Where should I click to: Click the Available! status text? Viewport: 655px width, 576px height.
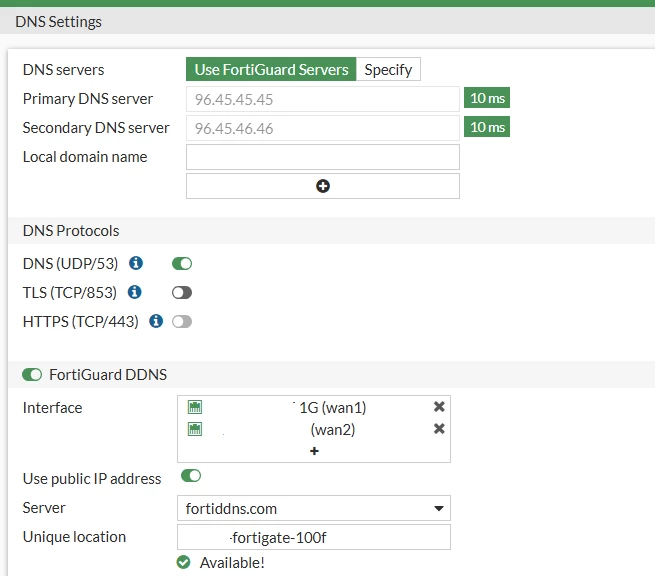pos(232,563)
